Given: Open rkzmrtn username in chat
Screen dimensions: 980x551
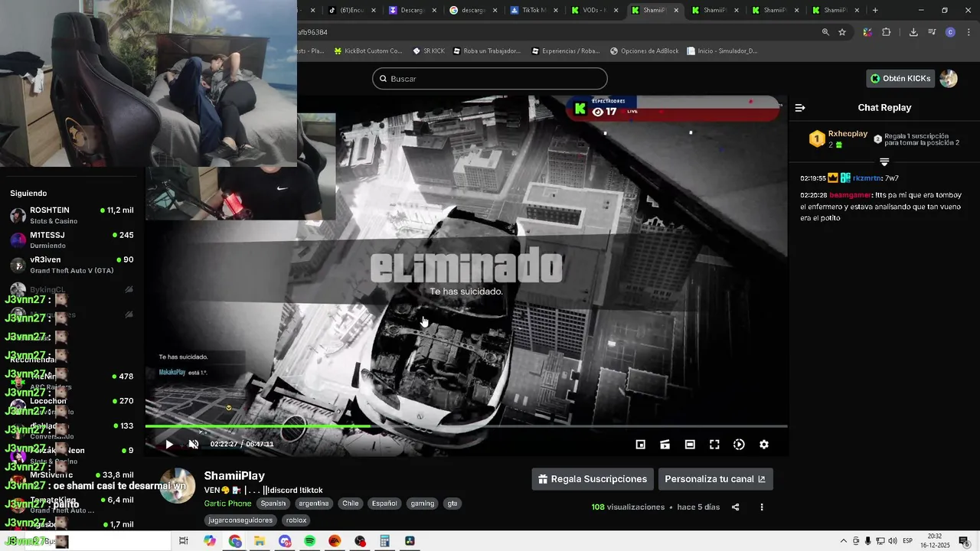Looking at the screenshot, I should pyautogui.click(x=867, y=178).
